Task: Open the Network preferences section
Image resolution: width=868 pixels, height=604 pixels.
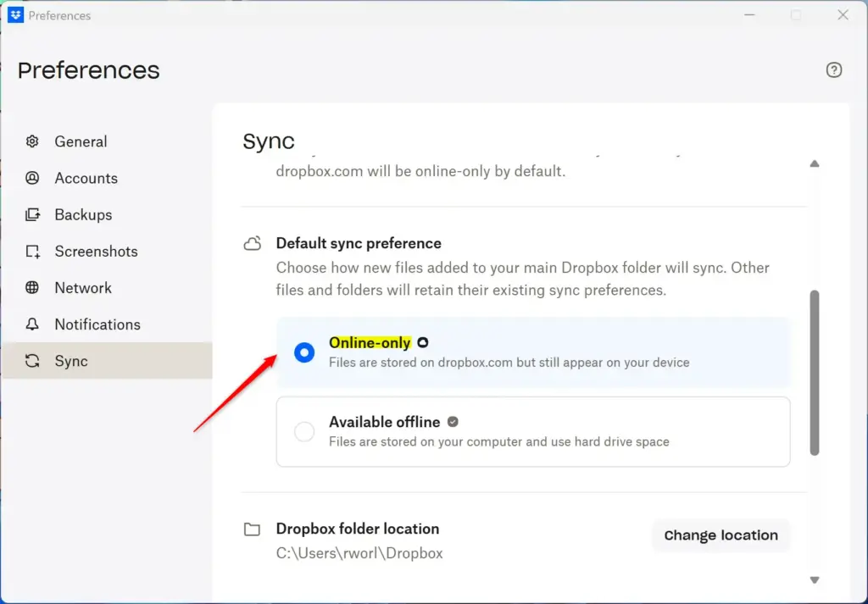Action: [107, 288]
